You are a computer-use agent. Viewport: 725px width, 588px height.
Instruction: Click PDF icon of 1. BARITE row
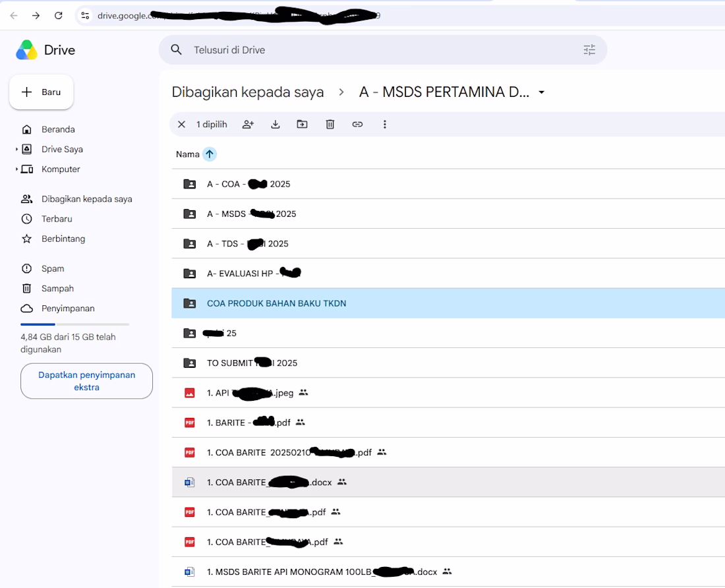coord(190,423)
